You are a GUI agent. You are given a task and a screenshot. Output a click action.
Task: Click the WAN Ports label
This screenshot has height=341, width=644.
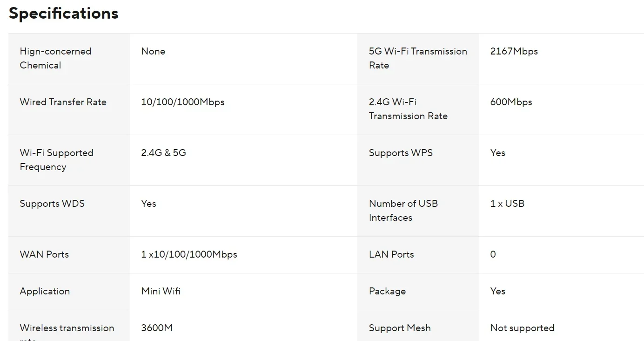[44, 254]
